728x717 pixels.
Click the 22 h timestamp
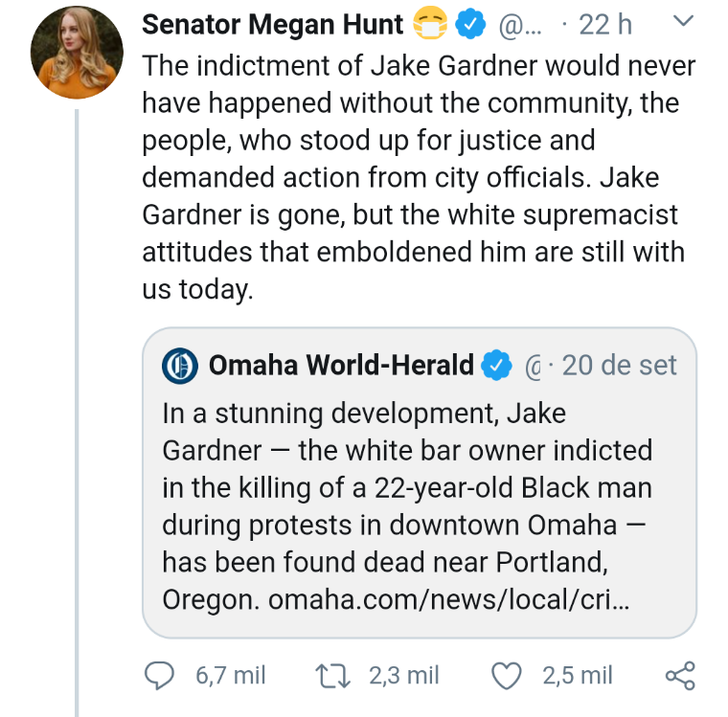pyautogui.click(x=605, y=25)
